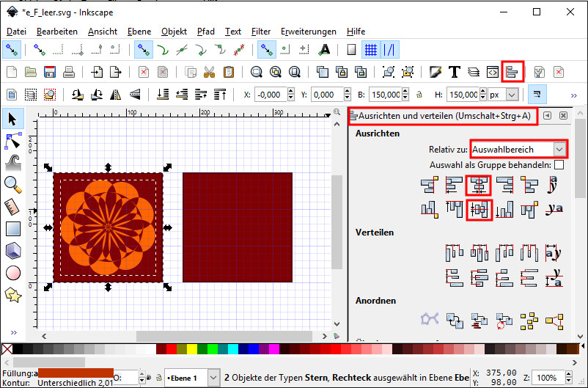Viewport: 588px width, 388px height.
Task: Toggle snap to page border
Action: click(x=351, y=50)
